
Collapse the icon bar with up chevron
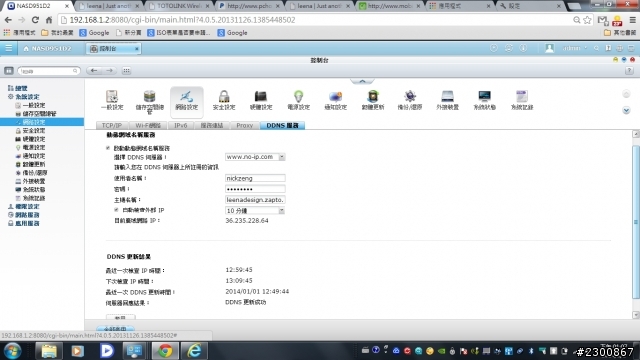tap(362, 81)
